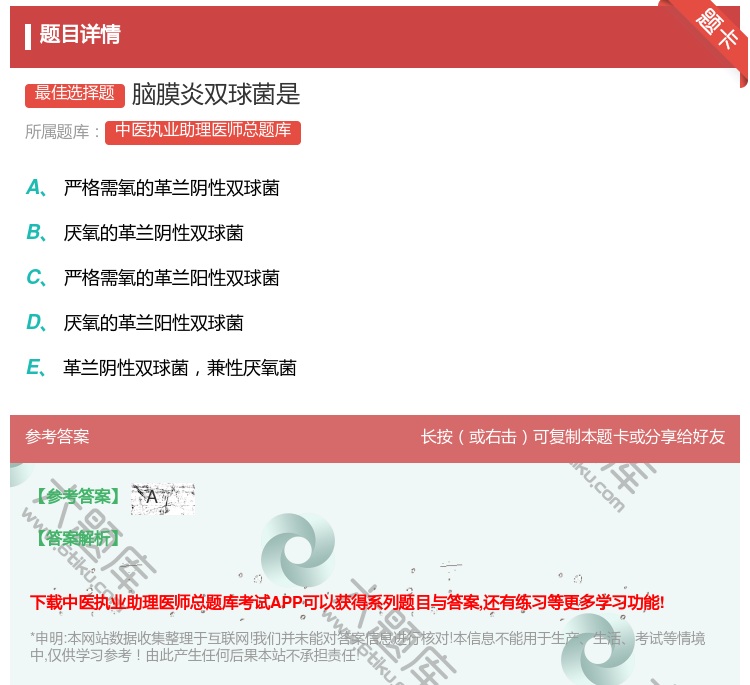This screenshot has height=685, width=750.
Task: Click the 所属题库 label
Action: pyautogui.click(x=62, y=132)
